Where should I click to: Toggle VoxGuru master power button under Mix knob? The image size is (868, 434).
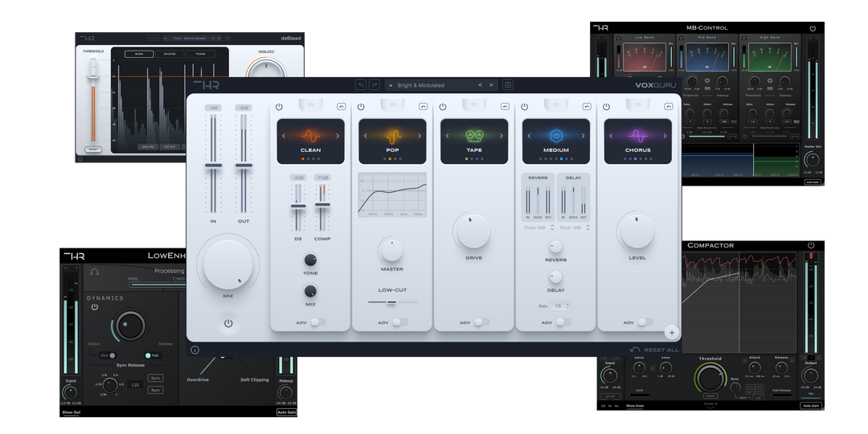click(x=228, y=323)
